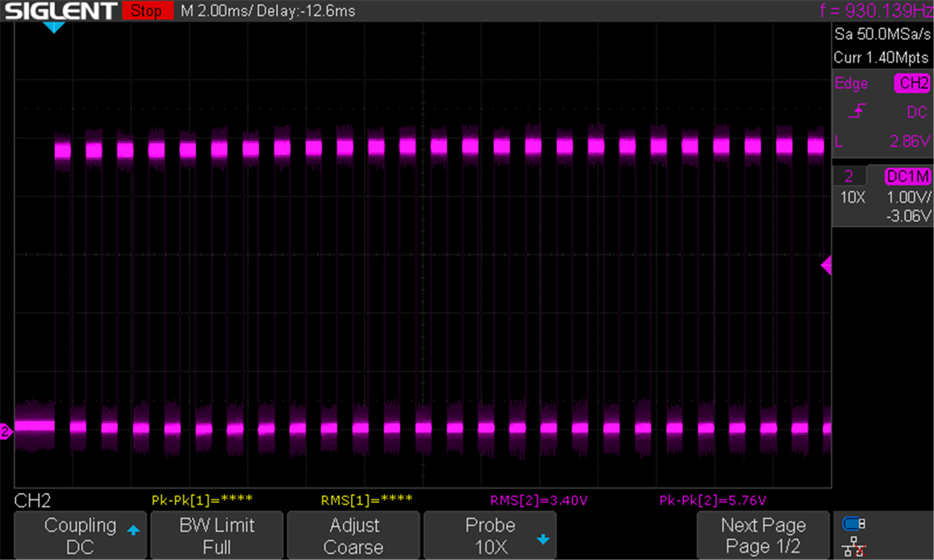Click the channel 2 number box
This screenshot has width=934, height=560.
(849, 176)
